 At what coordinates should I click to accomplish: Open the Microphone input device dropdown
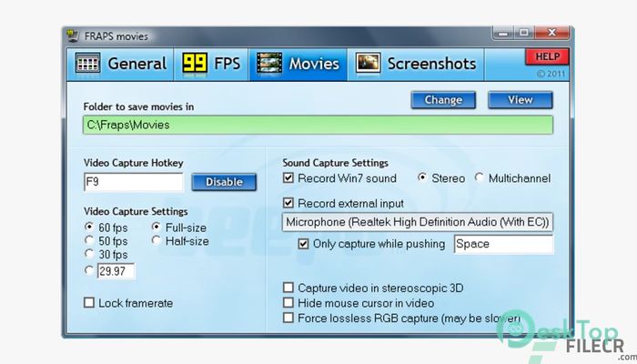pos(418,222)
